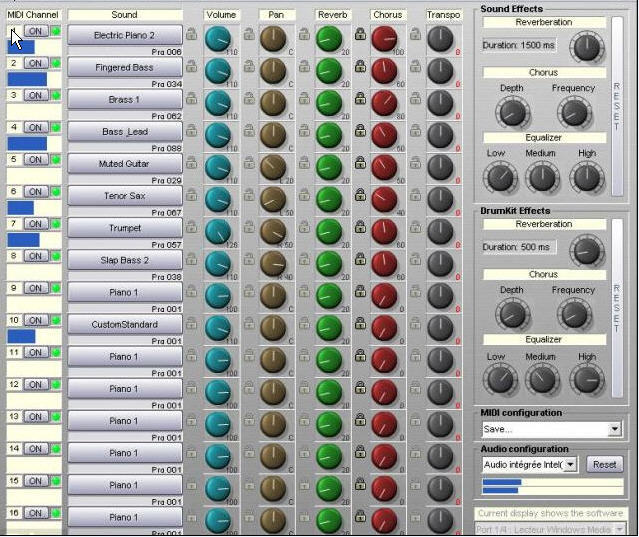Viewport: 639px width, 537px height.
Task: Click DrumKit equalizer High knob
Action: 587,379
